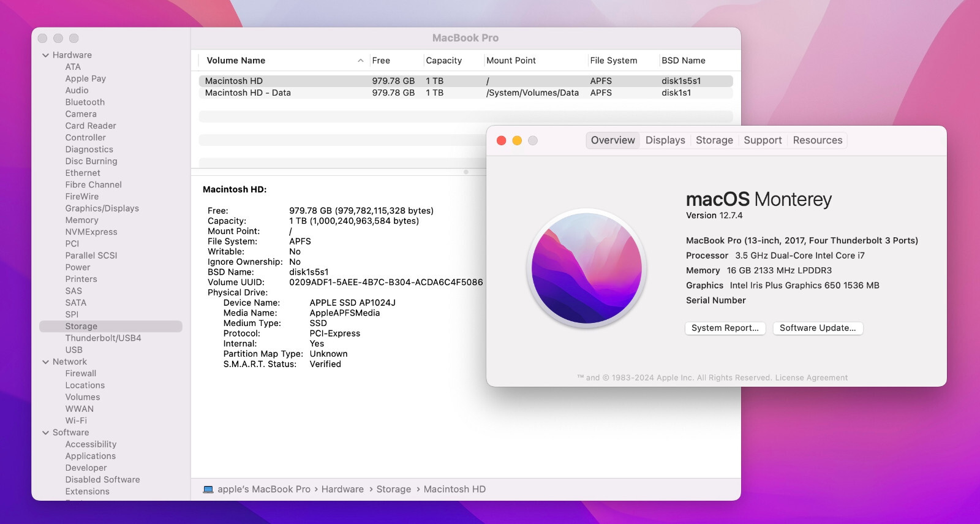Open the Support tab
The height and width of the screenshot is (524, 980).
763,140
